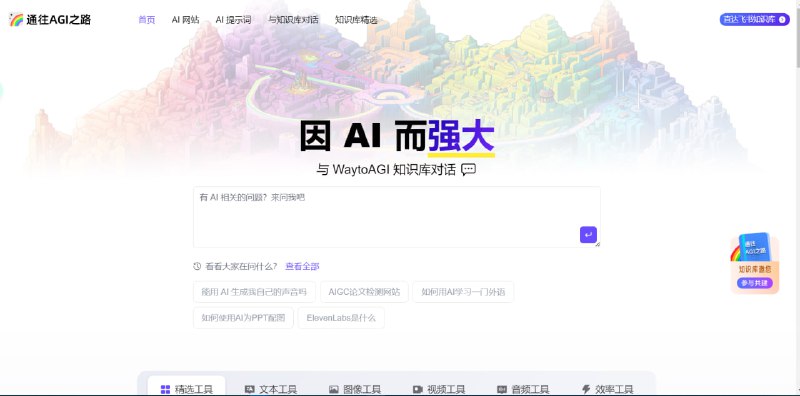Screen dimensions: 800x396
Task: Open the 通往AGI之路 site title
Action: pyautogui.click(x=59, y=20)
